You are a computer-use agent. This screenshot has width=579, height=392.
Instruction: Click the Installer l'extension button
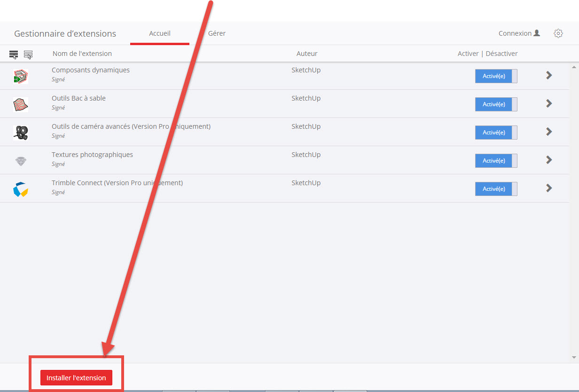(x=76, y=378)
